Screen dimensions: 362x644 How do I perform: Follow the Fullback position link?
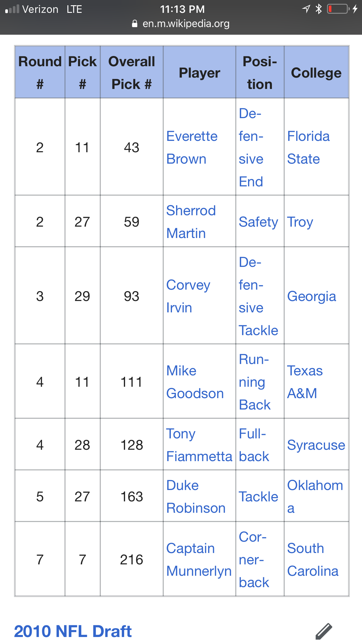[254, 445]
